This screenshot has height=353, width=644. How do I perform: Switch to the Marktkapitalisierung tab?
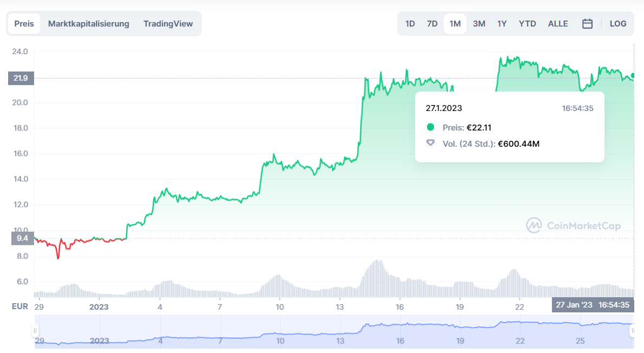(88, 24)
